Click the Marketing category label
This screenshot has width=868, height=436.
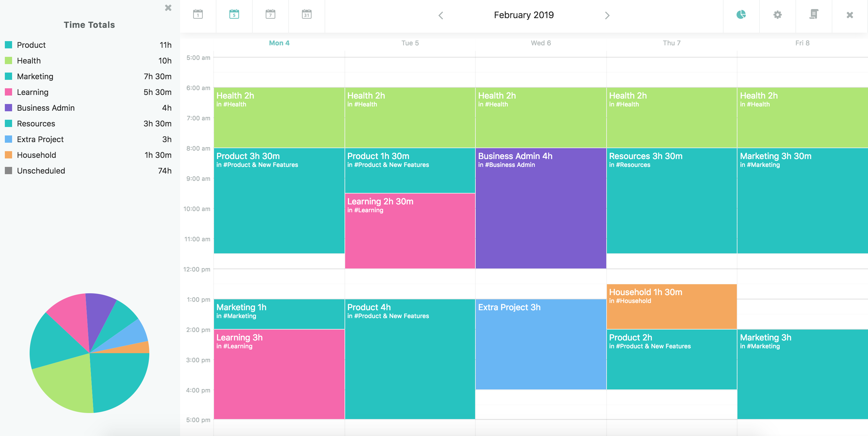(x=35, y=76)
